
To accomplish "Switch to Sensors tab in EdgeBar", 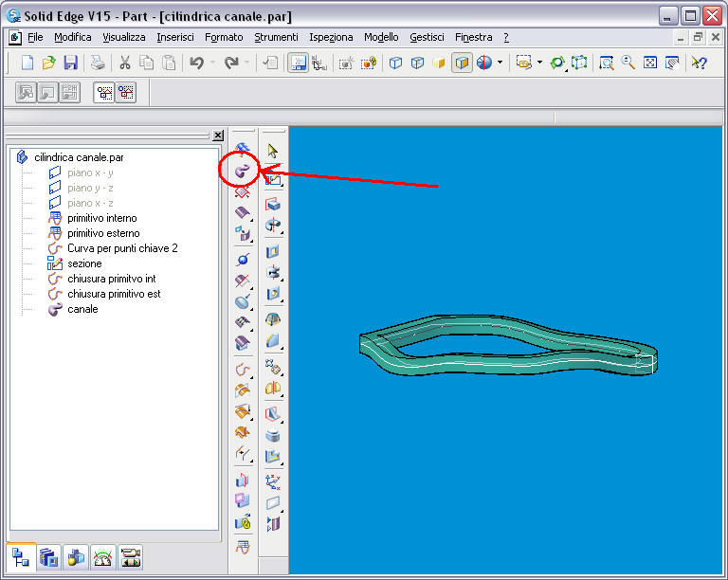I will pos(103,557).
